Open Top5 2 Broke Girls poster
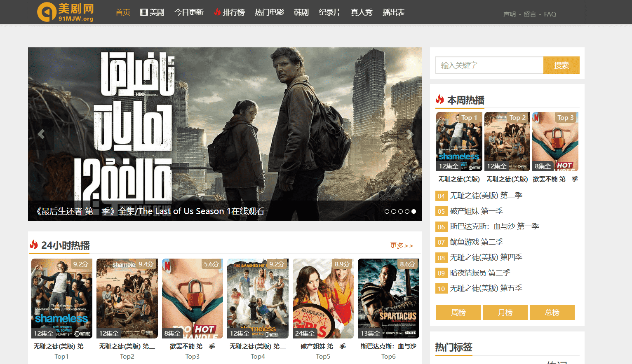The width and height of the screenshot is (632, 364). pos(323,299)
